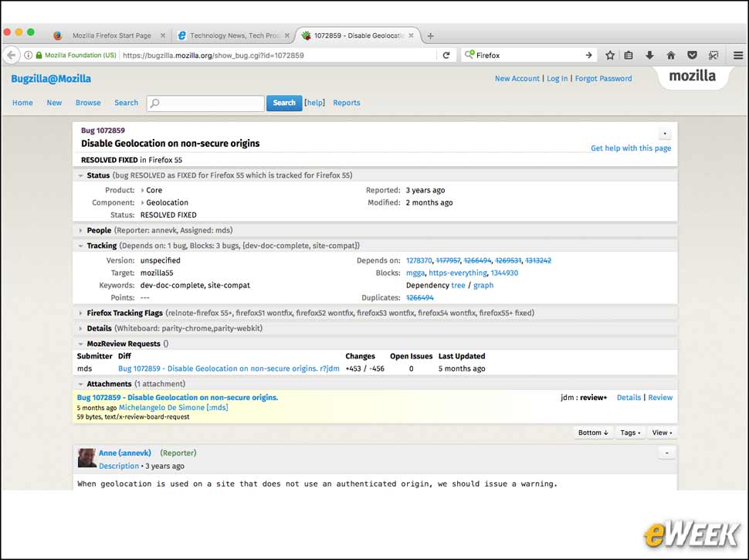View the Dependency graph link

click(483, 285)
